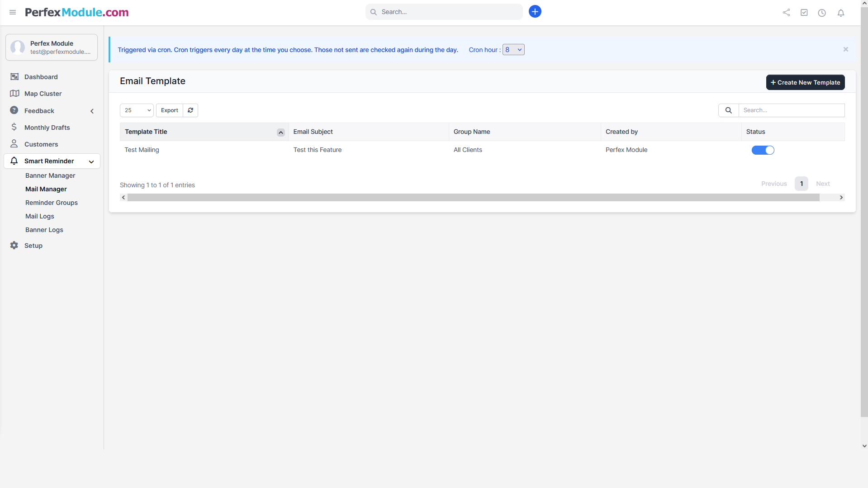
Task: Reload the table with refresh icon
Action: click(x=190, y=110)
